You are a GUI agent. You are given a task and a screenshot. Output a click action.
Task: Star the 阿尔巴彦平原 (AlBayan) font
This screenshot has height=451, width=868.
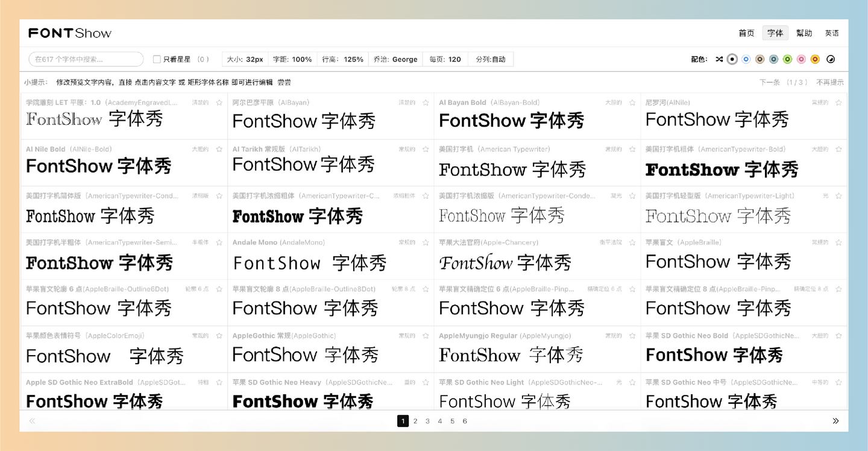[426, 102]
